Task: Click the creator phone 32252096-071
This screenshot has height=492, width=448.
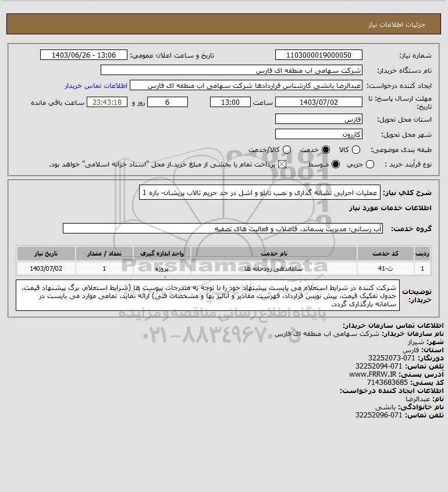Action: (x=379, y=415)
